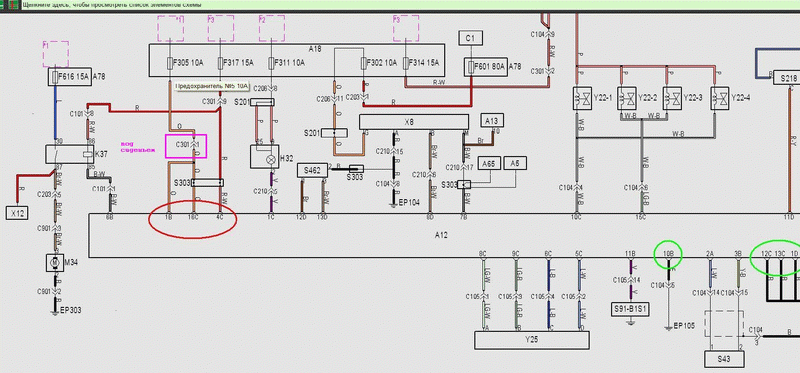This screenshot has width=800, height=373.
Task: Click pin 12D on module A12
Action: pyautogui.click(x=302, y=217)
